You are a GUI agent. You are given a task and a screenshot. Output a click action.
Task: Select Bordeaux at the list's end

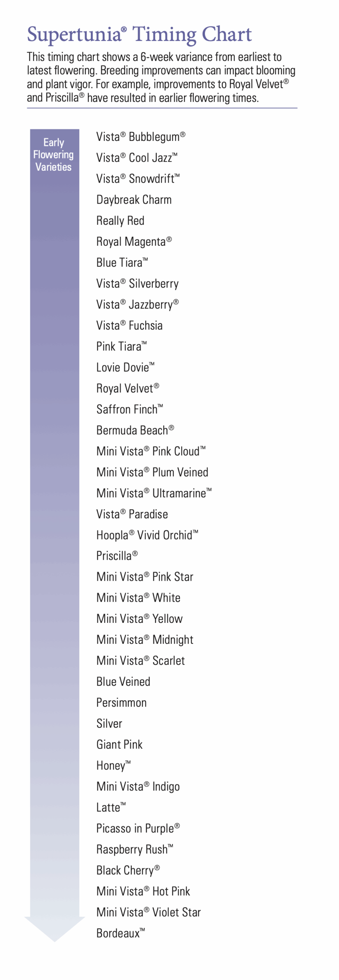(x=121, y=933)
